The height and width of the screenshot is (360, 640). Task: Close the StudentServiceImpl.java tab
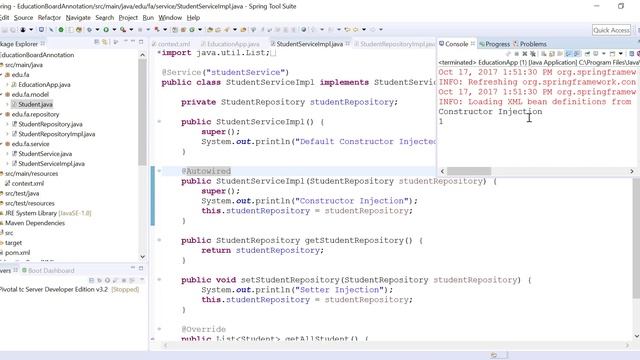pos(348,43)
